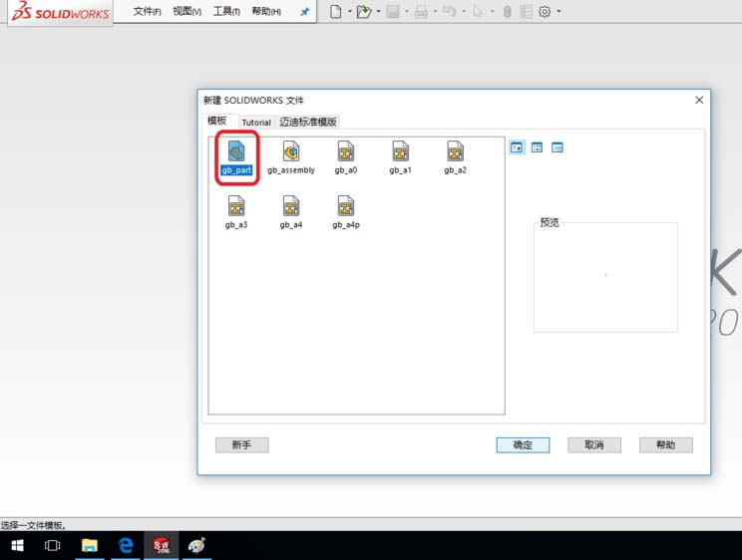This screenshot has width=742, height=560.
Task: Click SOLIDWORKS 2016 taskbar icon
Action: tap(162, 546)
